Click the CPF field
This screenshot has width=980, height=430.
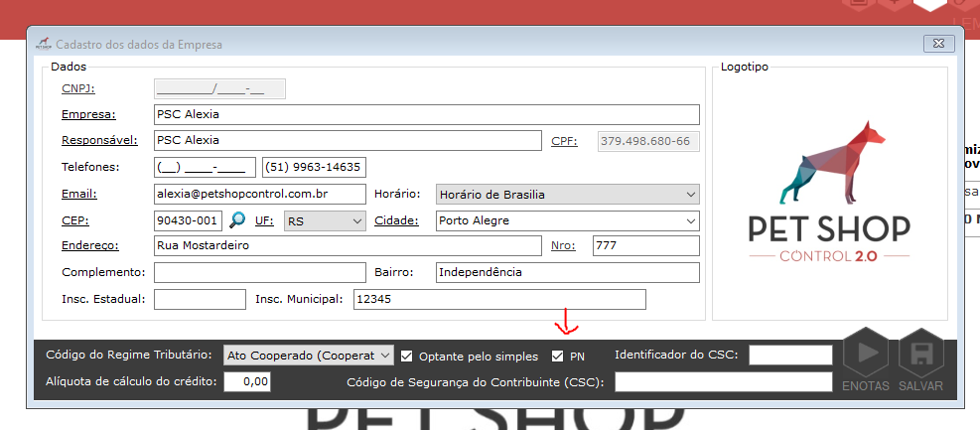[648, 141]
